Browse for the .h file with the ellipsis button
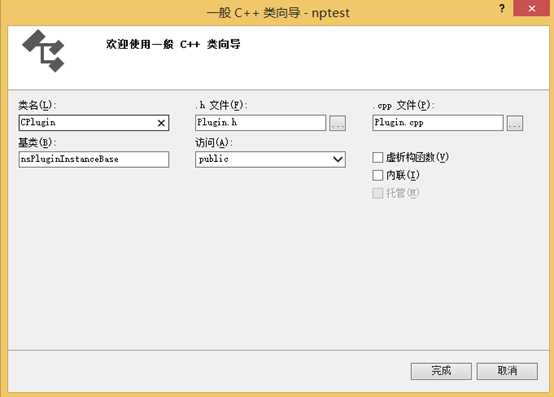Image resolution: width=554 pixels, height=397 pixels. (337, 123)
